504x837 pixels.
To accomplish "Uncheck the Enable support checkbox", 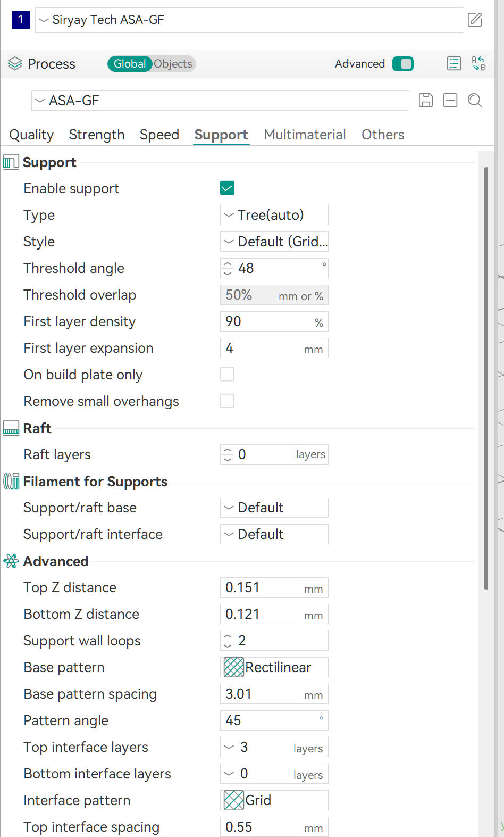I will click(227, 188).
